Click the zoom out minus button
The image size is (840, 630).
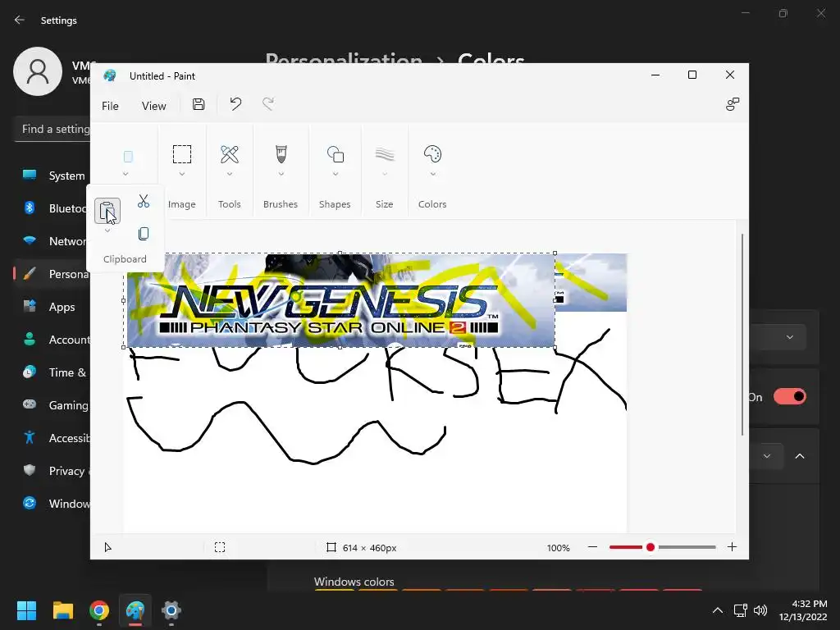592,547
